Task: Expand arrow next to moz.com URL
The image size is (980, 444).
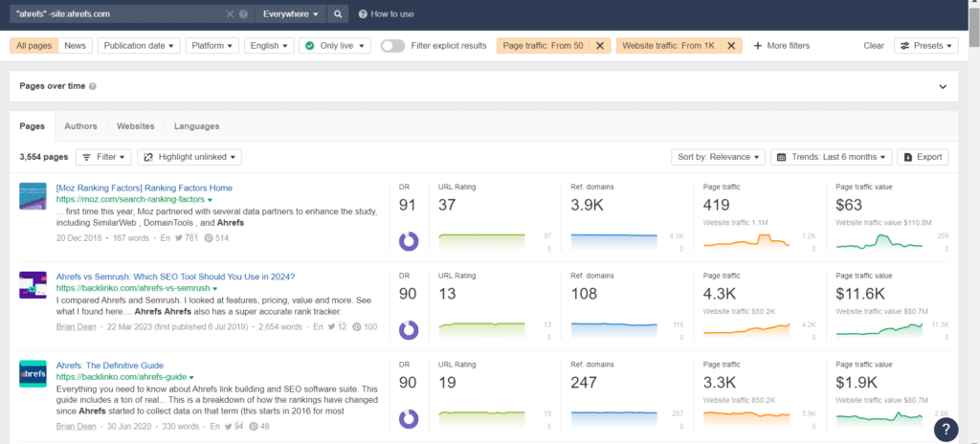Action: [210, 200]
